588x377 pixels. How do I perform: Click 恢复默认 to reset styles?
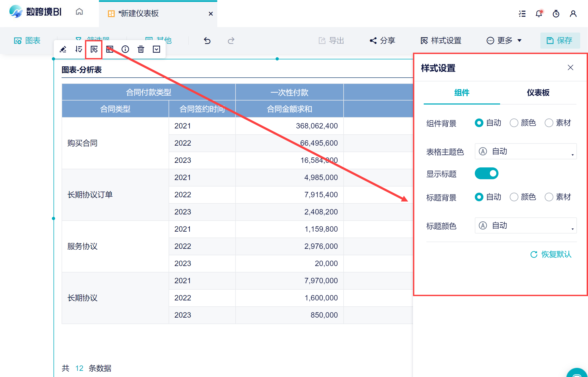(x=551, y=254)
